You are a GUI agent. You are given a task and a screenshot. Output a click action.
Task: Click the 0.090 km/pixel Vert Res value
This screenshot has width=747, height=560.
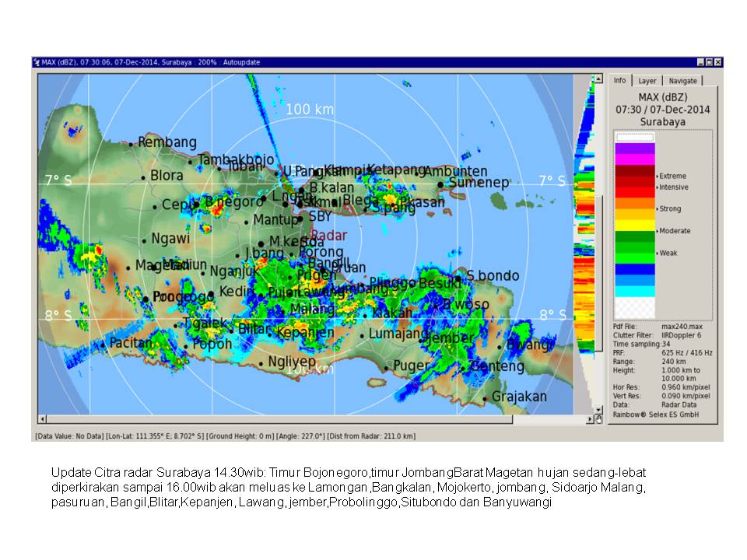point(686,396)
